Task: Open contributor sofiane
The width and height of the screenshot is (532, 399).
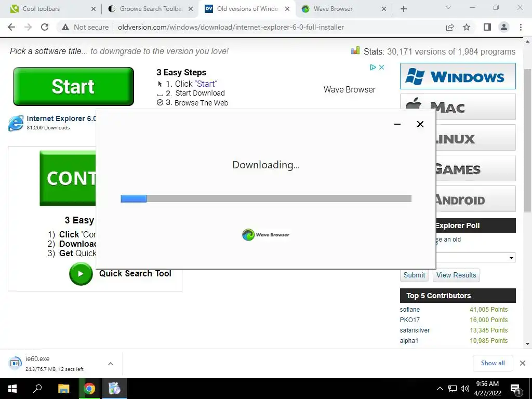Action: click(409, 310)
